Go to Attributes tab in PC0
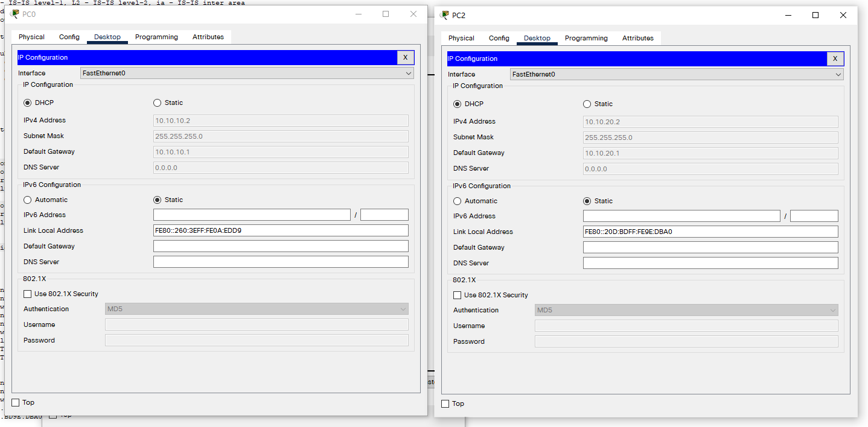Image resolution: width=868 pixels, height=427 pixels. coord(208,37)
